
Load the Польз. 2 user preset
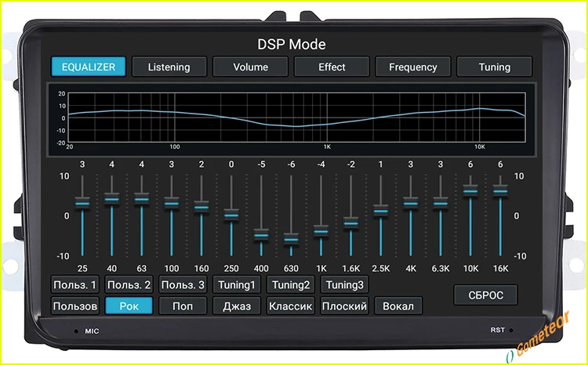coord(129,285)
